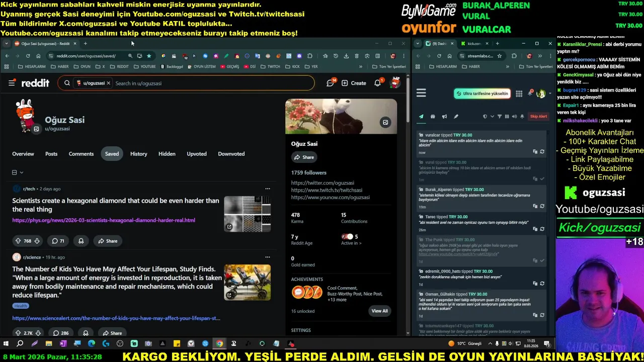Open Streamlabs megaphone icon tab
The height and width of the screenshot is (362, 644).
click(x=444, y=117)
